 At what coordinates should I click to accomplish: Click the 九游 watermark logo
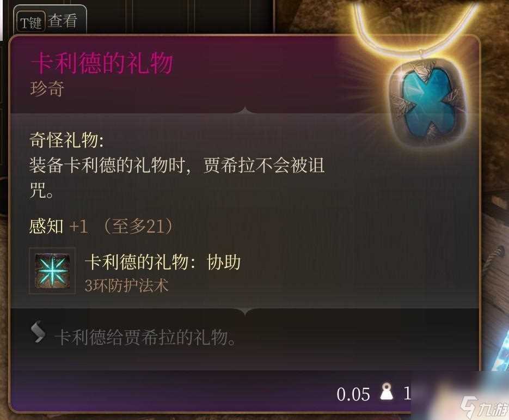pos(485,407)
